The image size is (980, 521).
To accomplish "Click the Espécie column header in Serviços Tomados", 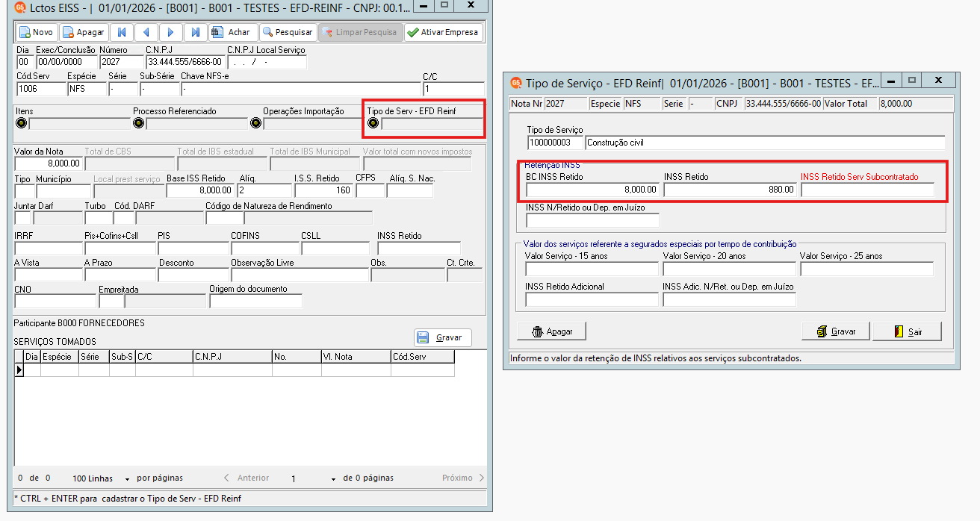I will coord(59,357).
